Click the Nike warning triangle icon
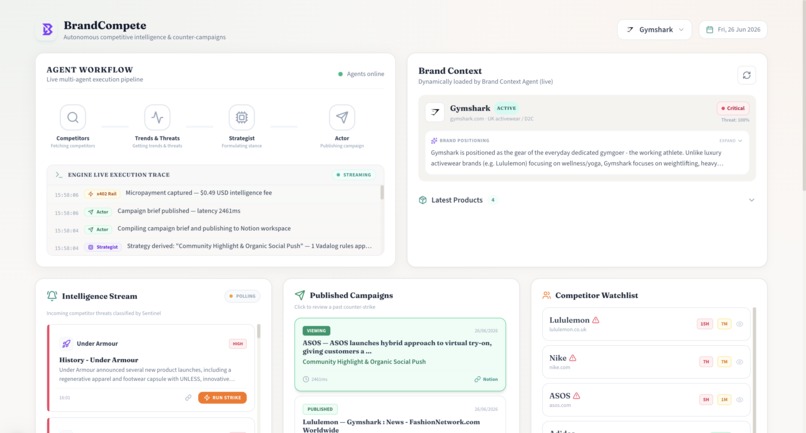The height and width of the screenshot is (433, 806). point(573,358)
